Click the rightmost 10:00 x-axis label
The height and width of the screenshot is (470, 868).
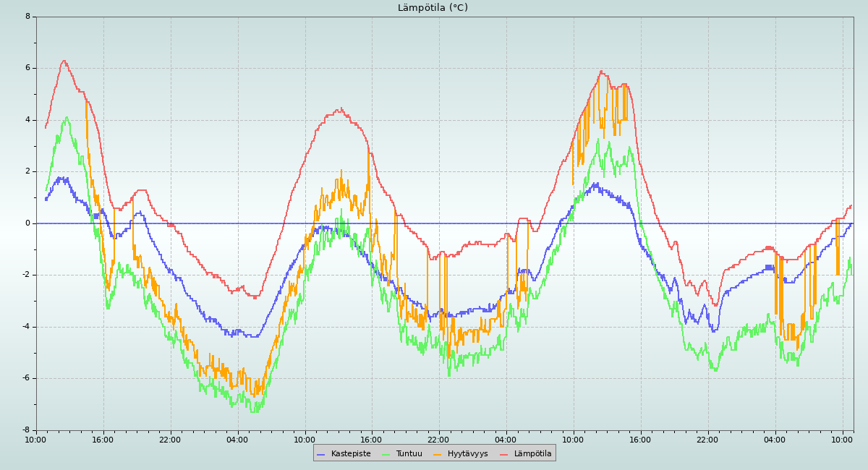843,440
